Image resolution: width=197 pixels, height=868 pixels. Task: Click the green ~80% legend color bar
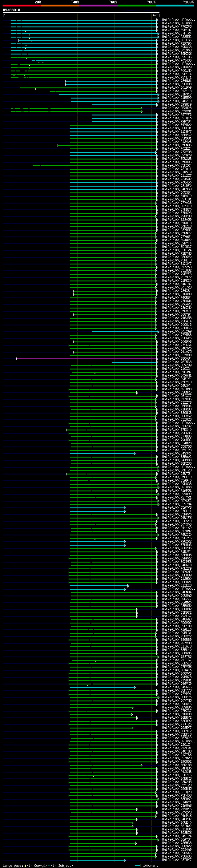pyautogui.click(x=137, y=6)
